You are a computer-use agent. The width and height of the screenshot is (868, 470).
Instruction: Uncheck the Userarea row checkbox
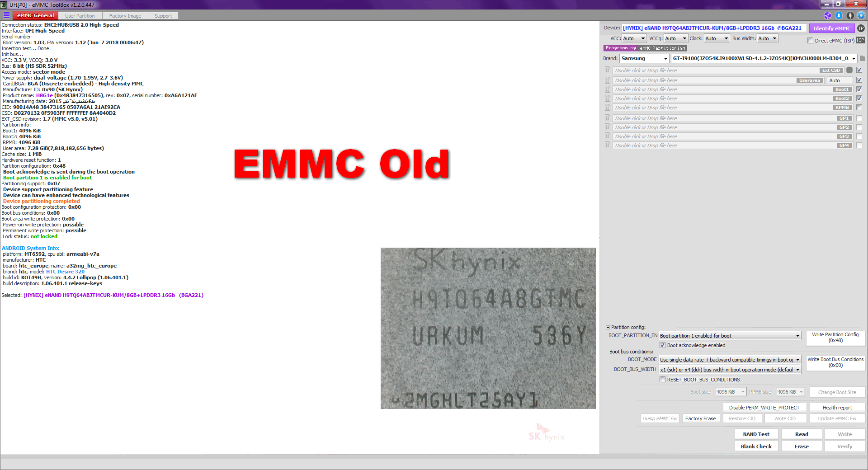(859, 80)
